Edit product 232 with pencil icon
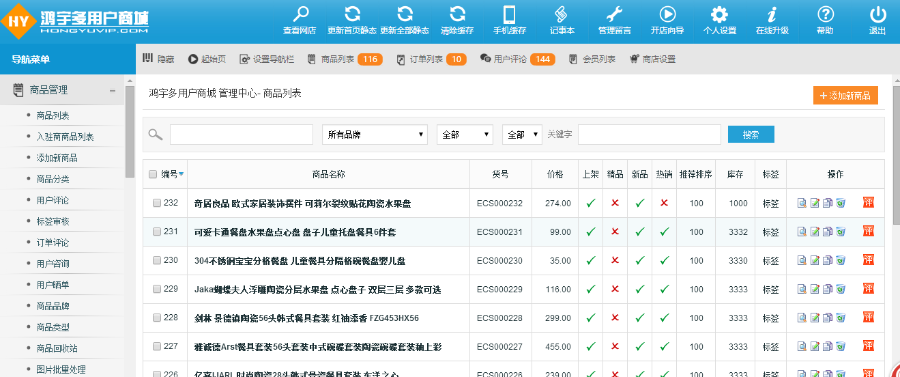 814,203
